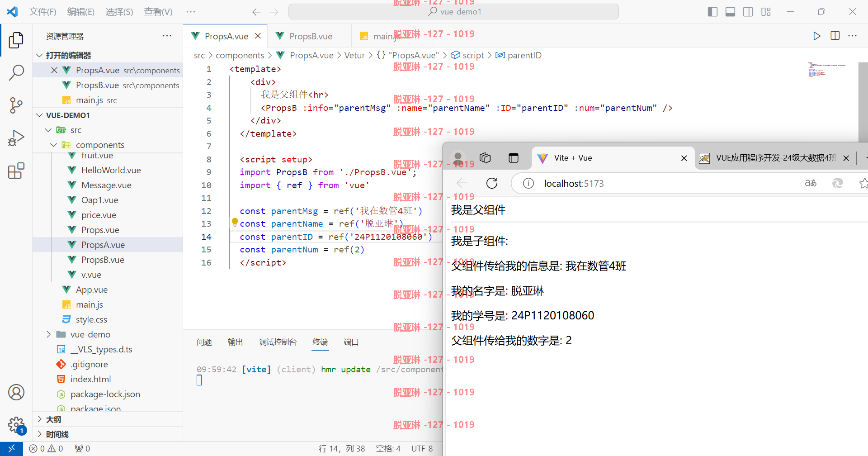Click the line and column status entry
The height and width of the screenshot is (456, 868).
point(341,449)
